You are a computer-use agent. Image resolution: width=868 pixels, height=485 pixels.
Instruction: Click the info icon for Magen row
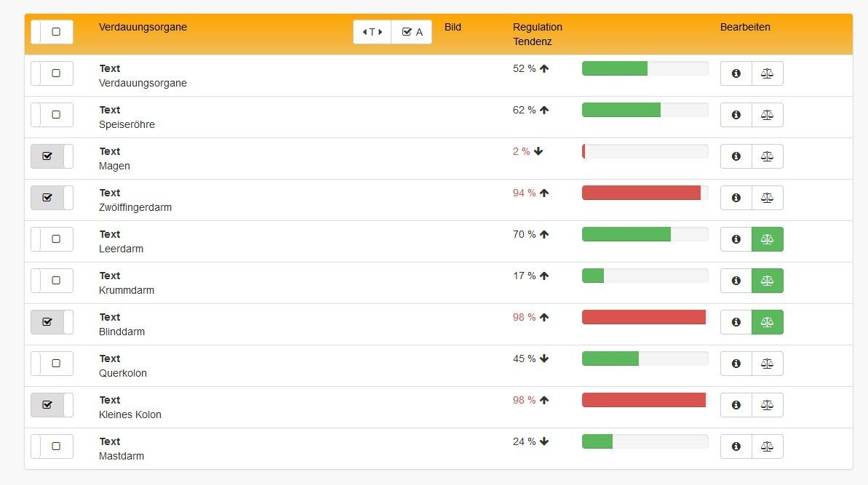(736, 156)
